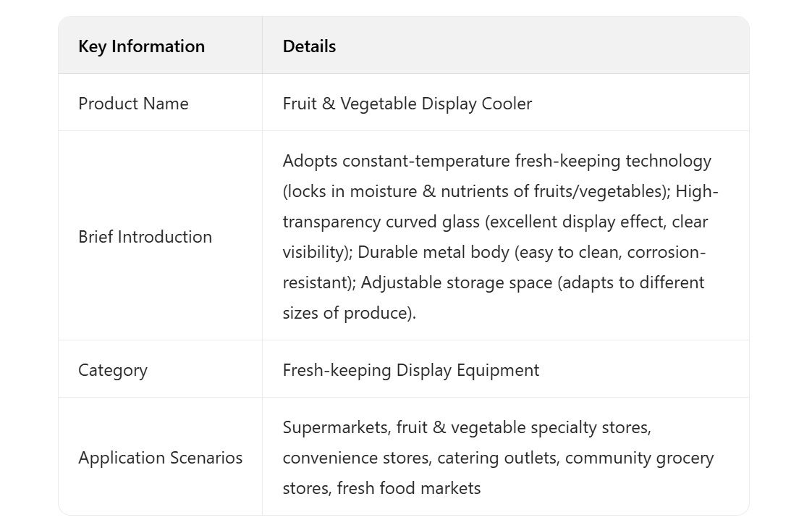Select the "Application Scenarios" row label

[160, 458]
